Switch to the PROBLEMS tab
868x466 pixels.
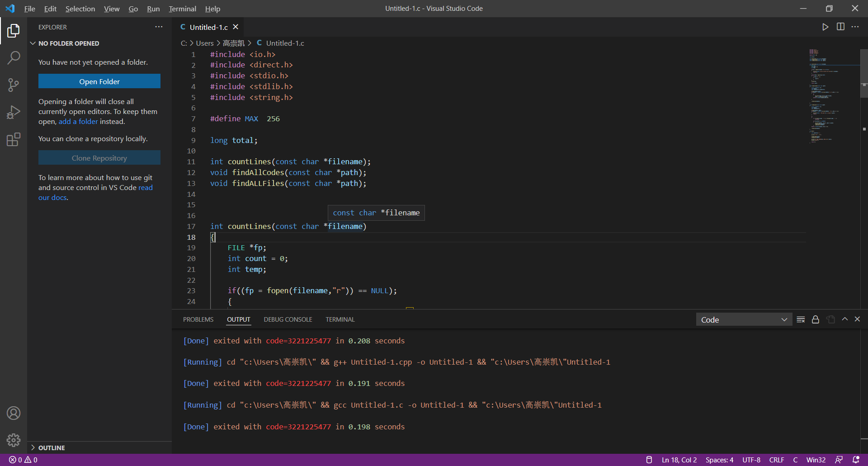(198, 319)
